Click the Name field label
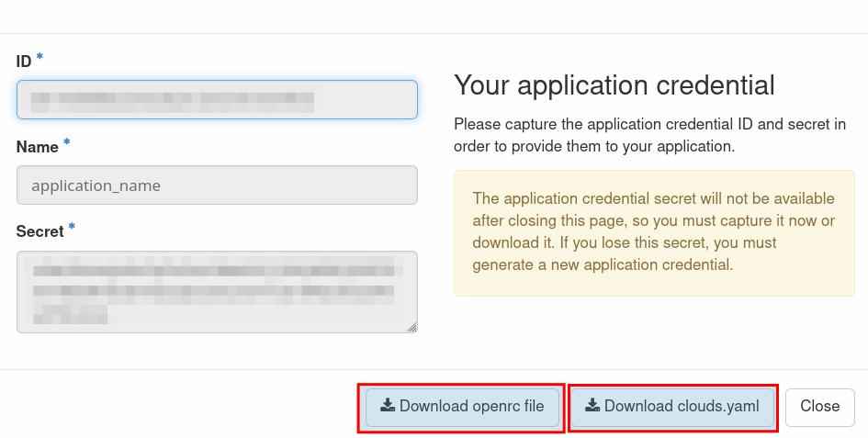868x438 pixels. pyautogui.click(x=37, y=147)
